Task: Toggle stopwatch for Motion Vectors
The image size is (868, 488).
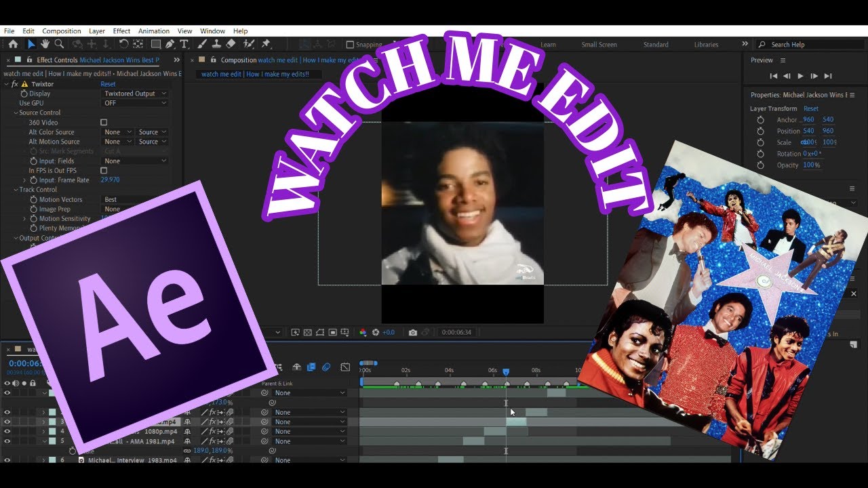Action: [x=34, y=200]
